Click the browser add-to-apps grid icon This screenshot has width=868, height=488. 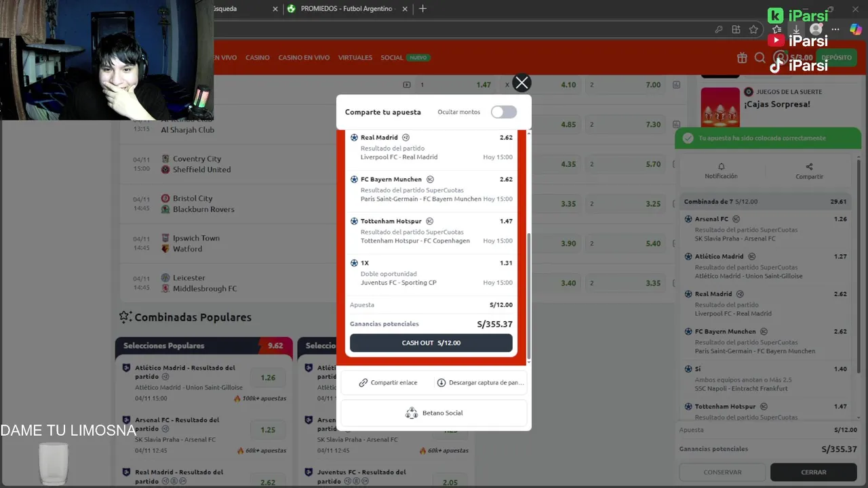point(736,29)
